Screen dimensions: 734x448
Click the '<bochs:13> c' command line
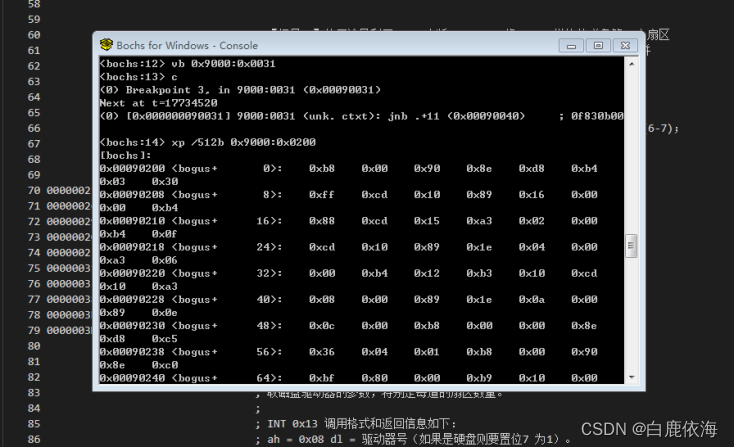pyautogui.click(x=139, y=77)
